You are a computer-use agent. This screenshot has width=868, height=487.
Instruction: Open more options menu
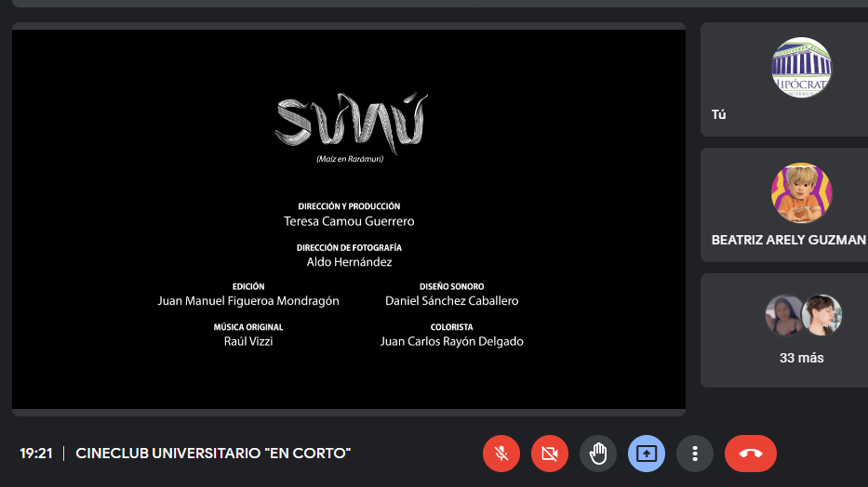tap(695, 454)
